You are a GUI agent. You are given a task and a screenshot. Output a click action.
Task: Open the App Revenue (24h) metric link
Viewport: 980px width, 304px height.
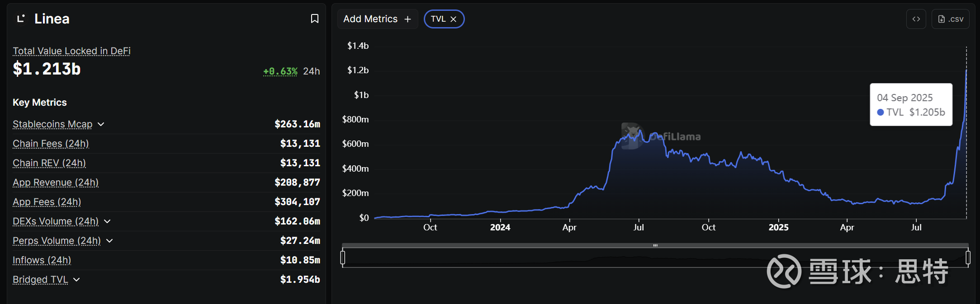[56, 182]
